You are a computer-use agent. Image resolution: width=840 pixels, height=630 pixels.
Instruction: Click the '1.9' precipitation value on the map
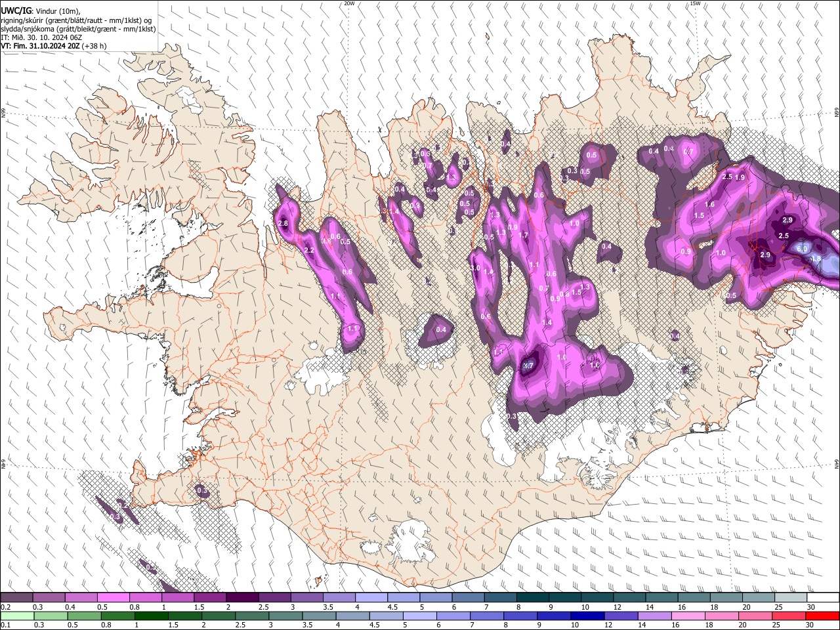(740, 177)
